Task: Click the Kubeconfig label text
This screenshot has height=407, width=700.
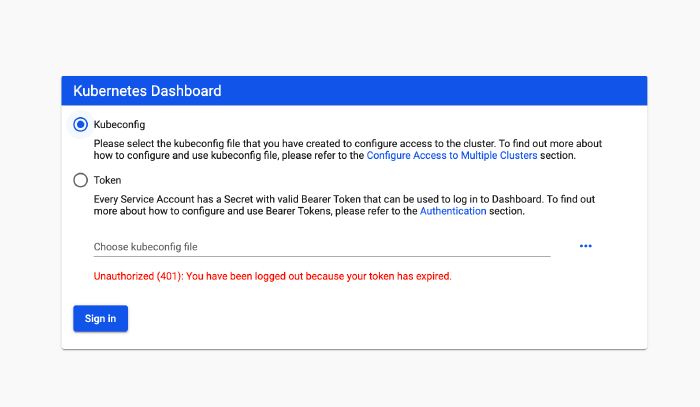Action: pyautogui.click(x=119, y=125)
